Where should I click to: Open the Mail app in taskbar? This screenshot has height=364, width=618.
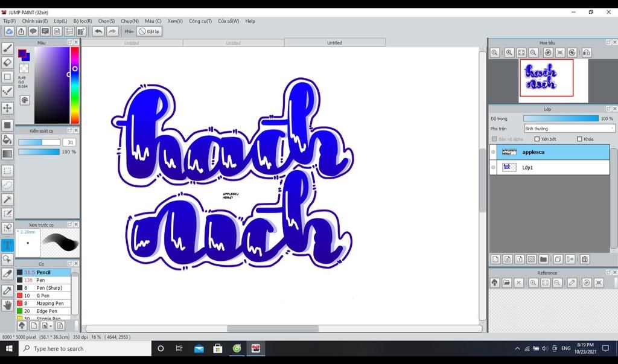coord(199,349)
